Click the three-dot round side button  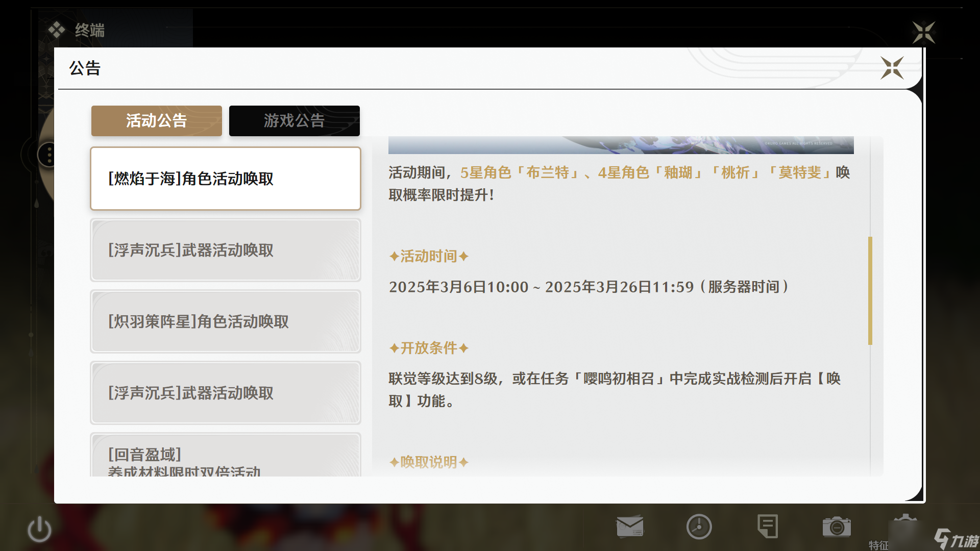click(x=48, y=154)
